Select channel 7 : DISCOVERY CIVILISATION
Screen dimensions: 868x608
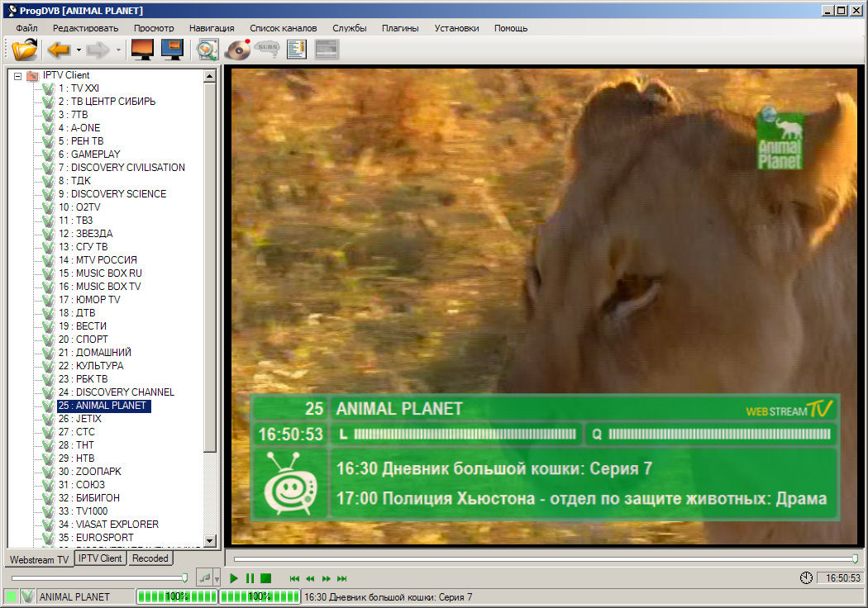click(122, 168)
